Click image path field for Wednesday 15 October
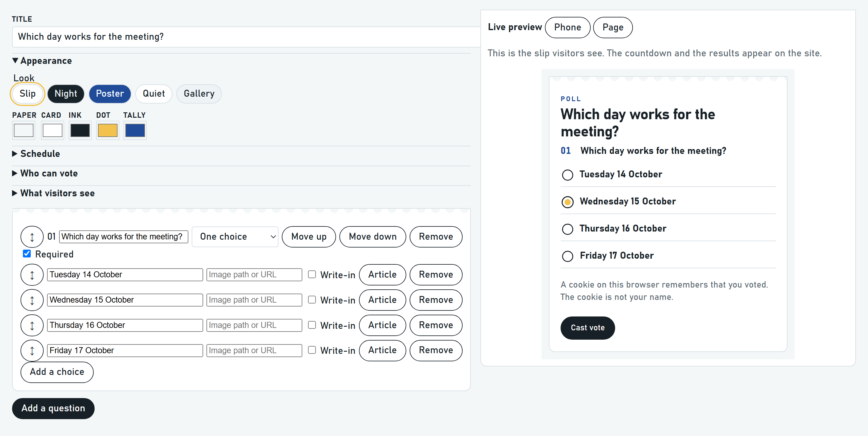The width and height of the screenshot is (868, 436). point(254,300)
